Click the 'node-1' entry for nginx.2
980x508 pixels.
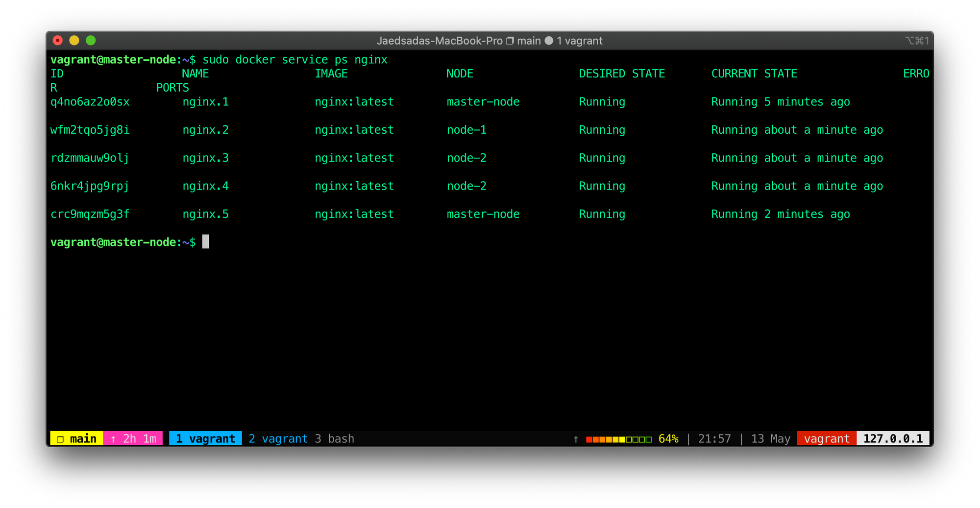pos(466,130)
